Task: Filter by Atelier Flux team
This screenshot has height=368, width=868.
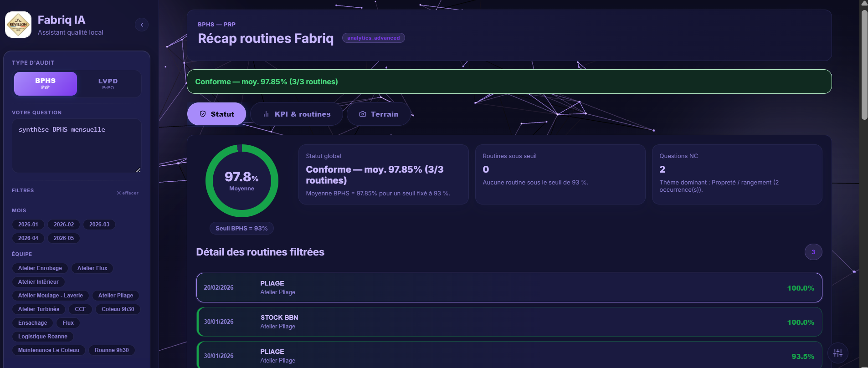Action: (x=92, y=268)
